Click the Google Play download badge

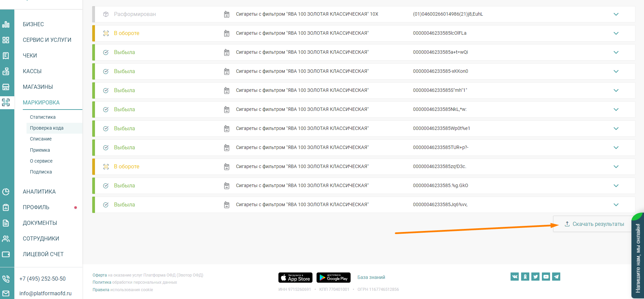pos(334,278)
